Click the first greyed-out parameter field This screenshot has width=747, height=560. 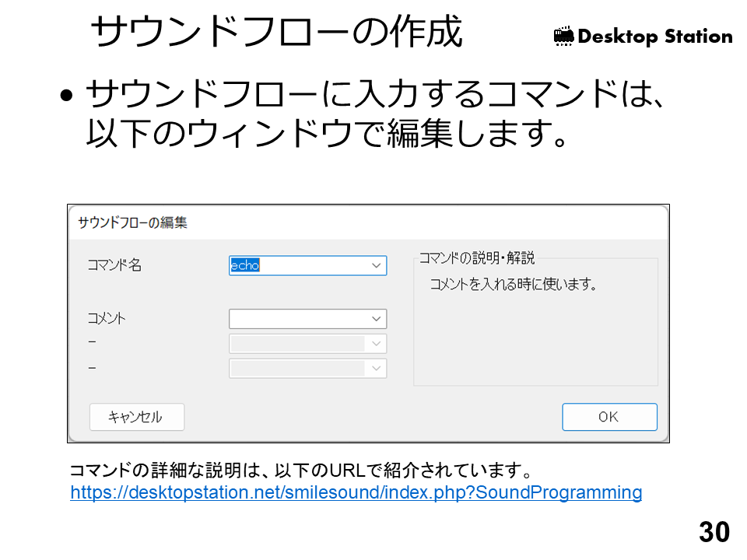tap(297, 344)
